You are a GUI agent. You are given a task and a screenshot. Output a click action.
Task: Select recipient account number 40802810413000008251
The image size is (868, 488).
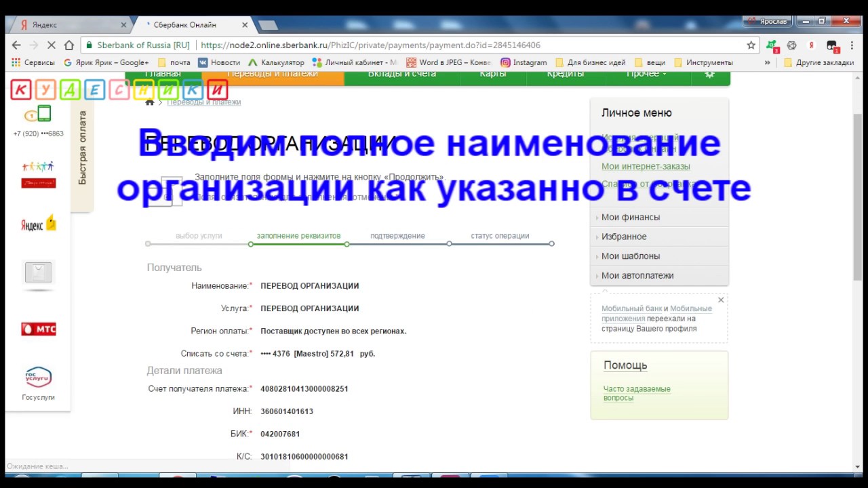(x=304, y=389)
